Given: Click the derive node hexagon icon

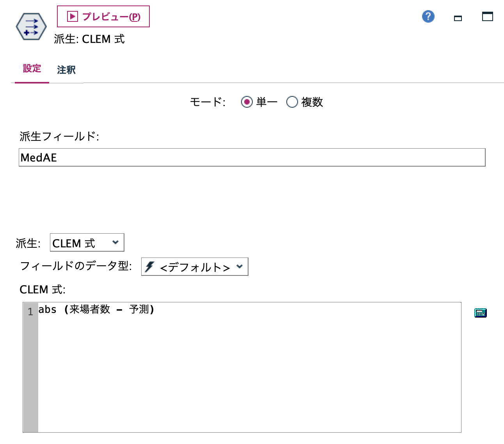Looking at the screenshot, I should 30,26.
